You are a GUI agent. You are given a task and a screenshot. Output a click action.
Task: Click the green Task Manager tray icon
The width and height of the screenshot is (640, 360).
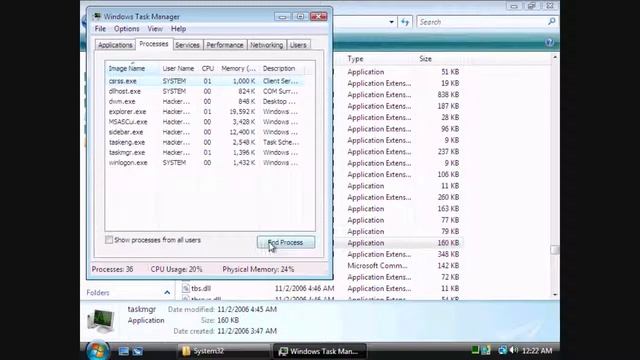(475, 350)
